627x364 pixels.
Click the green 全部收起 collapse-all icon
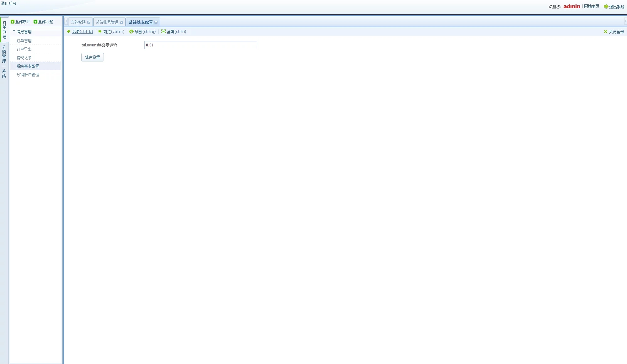(35, 22)
